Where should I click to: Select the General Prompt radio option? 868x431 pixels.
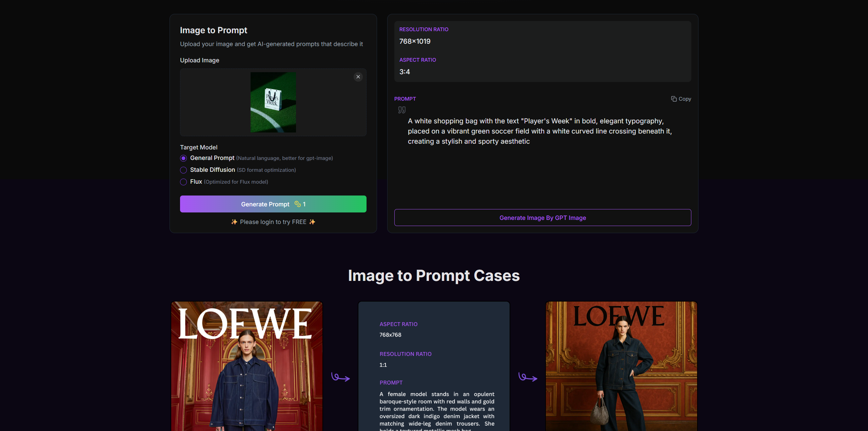pos(183,158)
